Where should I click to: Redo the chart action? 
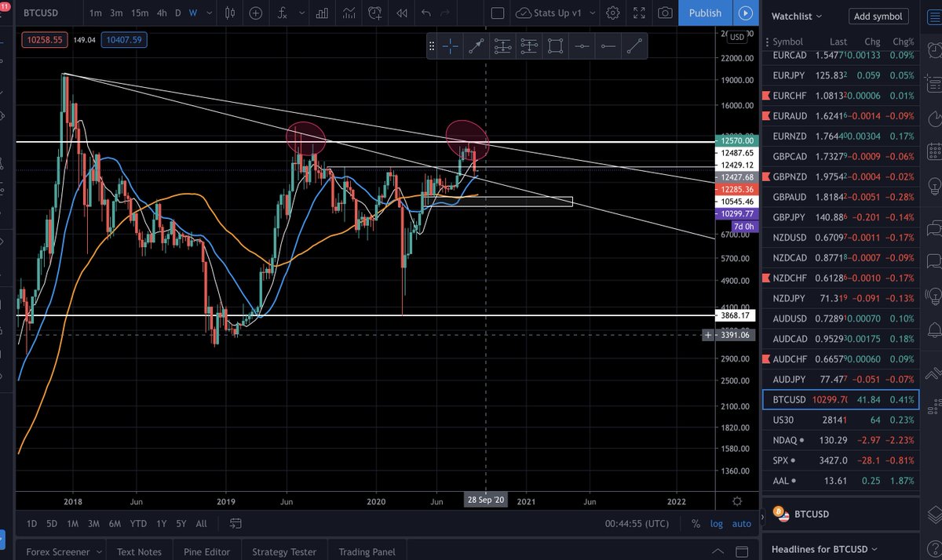point(445,13)
